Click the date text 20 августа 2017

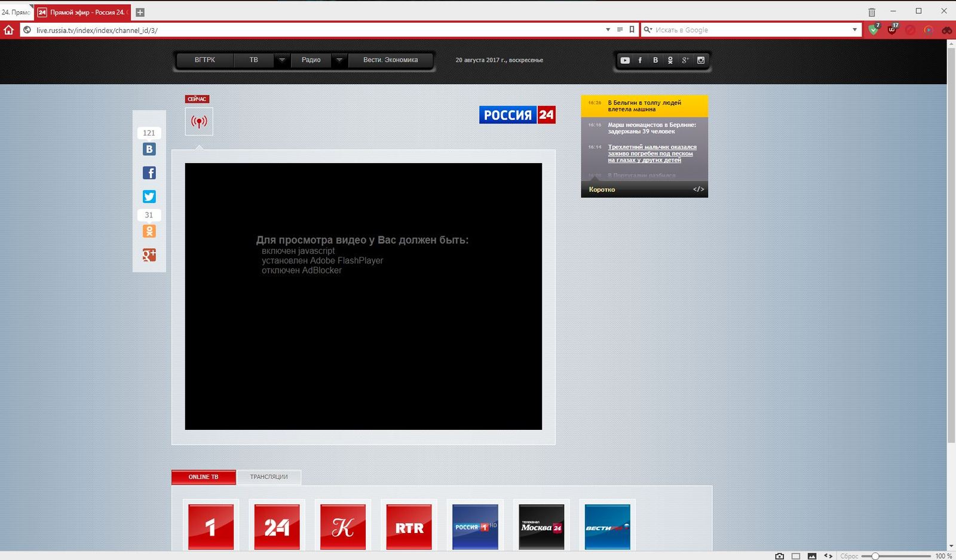(500, 60)
